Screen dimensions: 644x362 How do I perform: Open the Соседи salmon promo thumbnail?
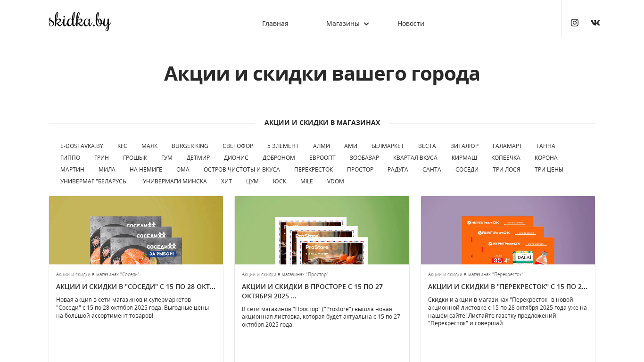(136, 230)
